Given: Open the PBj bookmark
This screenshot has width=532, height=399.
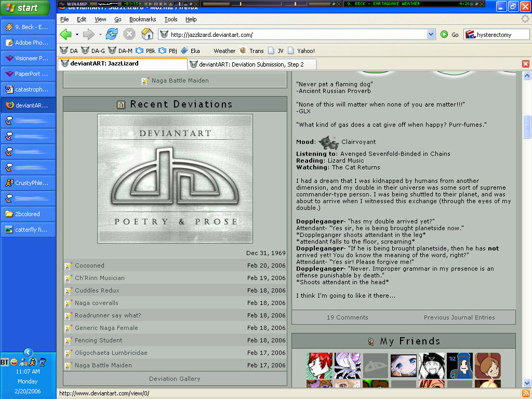Looking at the screenshot, I should [168, 50].
